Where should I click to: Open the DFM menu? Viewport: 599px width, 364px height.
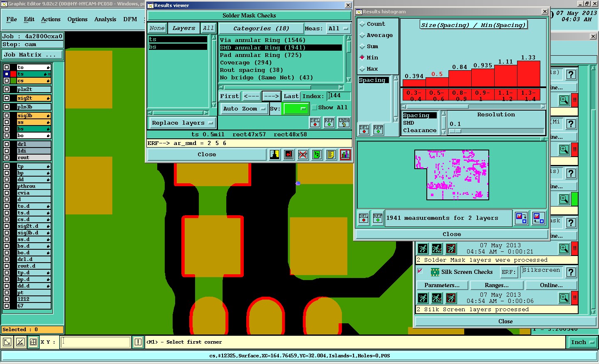[x=130, y=20]
